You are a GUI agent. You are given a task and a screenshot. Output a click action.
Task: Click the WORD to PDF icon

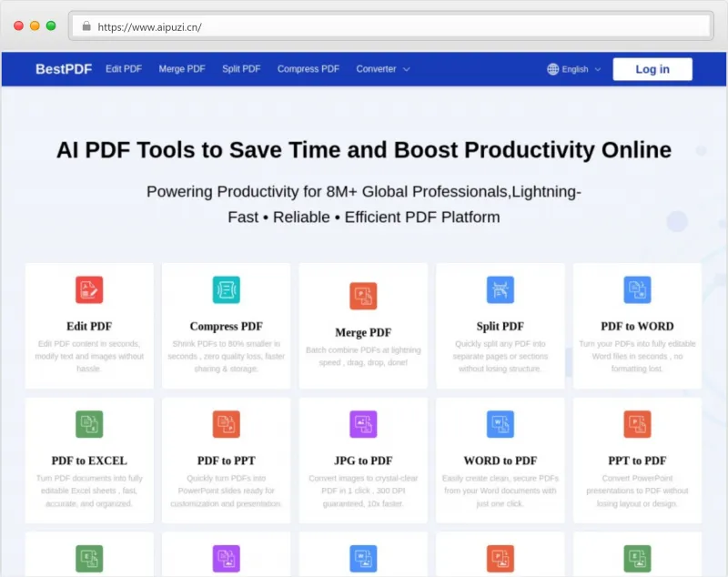500,424
